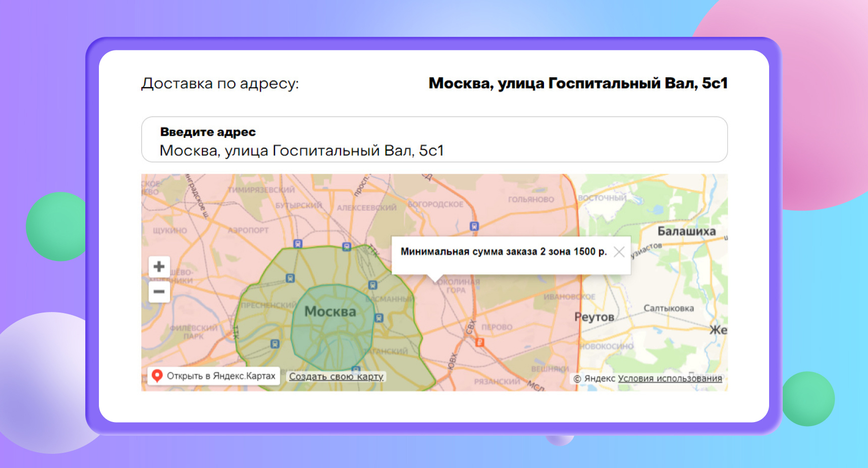Click the 'Перово' district label
The width and height of the screenshot is (868, 468).
497,327
